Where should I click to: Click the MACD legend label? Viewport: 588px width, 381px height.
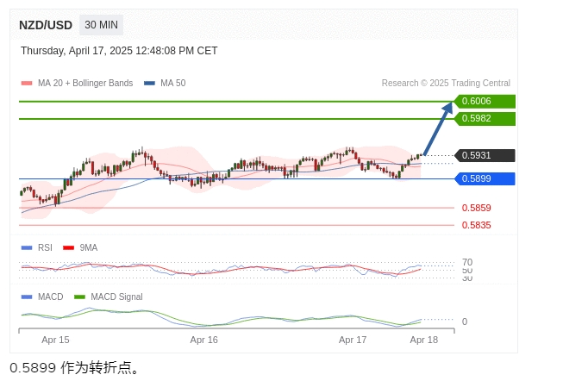coord(51,297)
